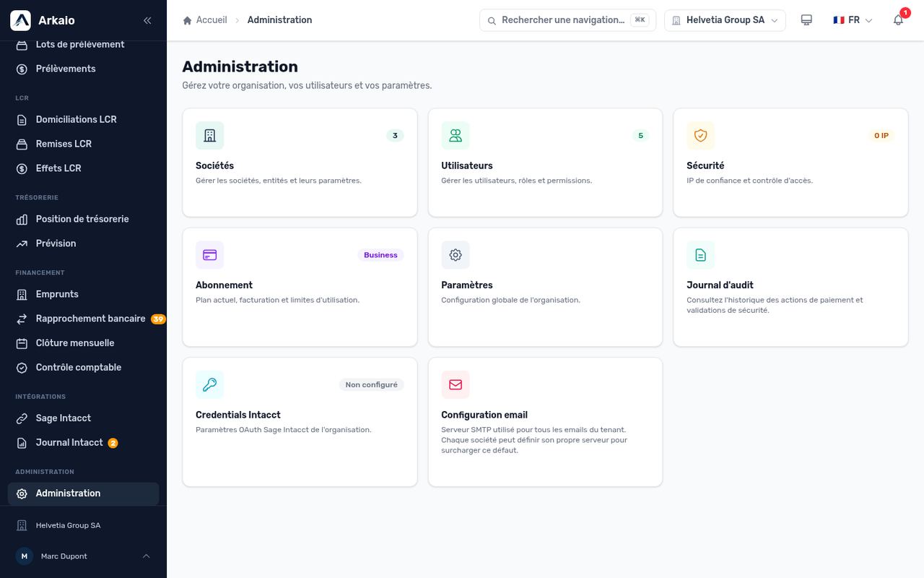Viewport: 924px width, 578px height.
Task: Go to Emprunts
Action: tap(84, 294)
